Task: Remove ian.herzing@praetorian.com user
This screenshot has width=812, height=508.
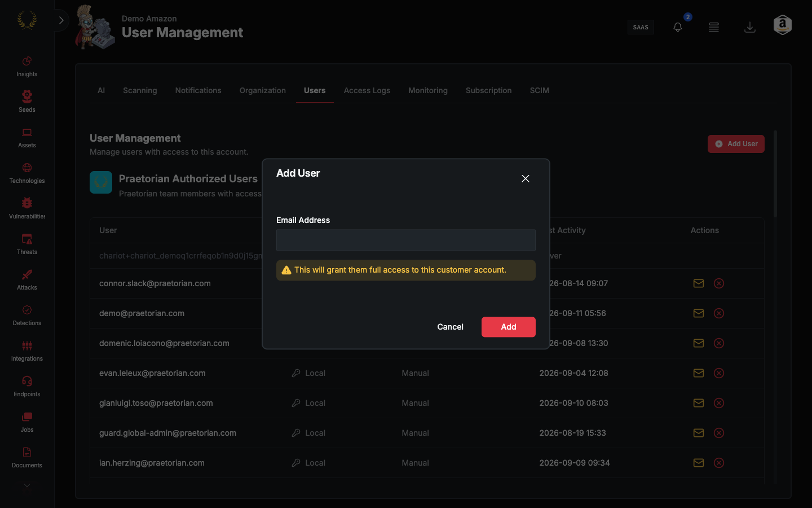Action: (719, 463)
